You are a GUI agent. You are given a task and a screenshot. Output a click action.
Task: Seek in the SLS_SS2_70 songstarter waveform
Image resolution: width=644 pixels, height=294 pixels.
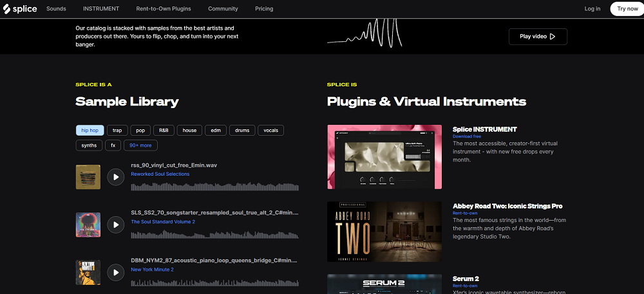pyautogui.click(x=215, y=235)
